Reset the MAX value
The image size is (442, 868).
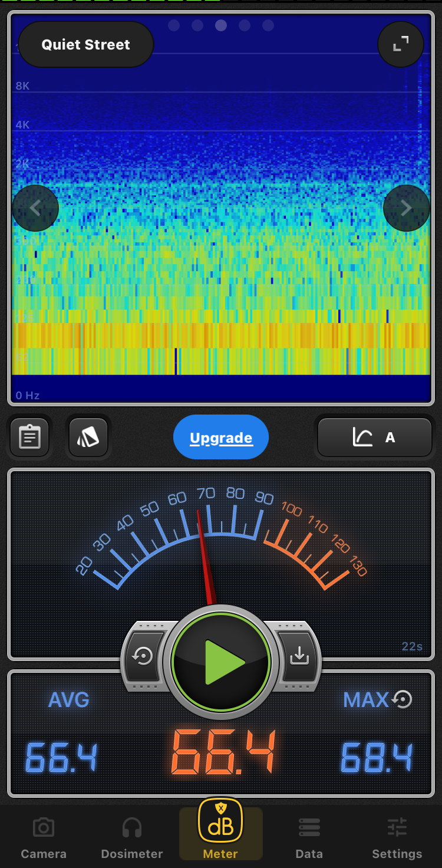403,699
